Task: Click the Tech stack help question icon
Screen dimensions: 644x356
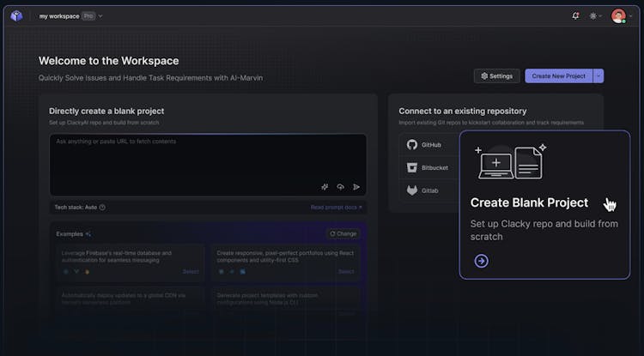Action: [102, 207]
